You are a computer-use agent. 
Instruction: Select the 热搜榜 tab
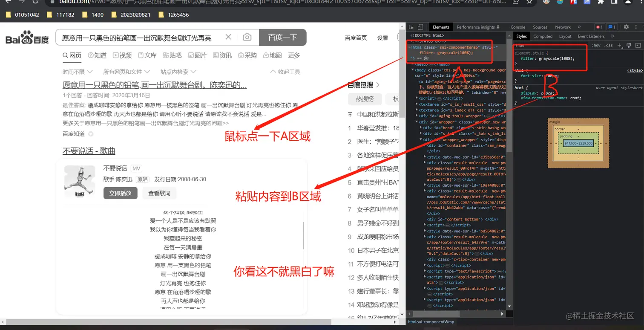[365, 99]
